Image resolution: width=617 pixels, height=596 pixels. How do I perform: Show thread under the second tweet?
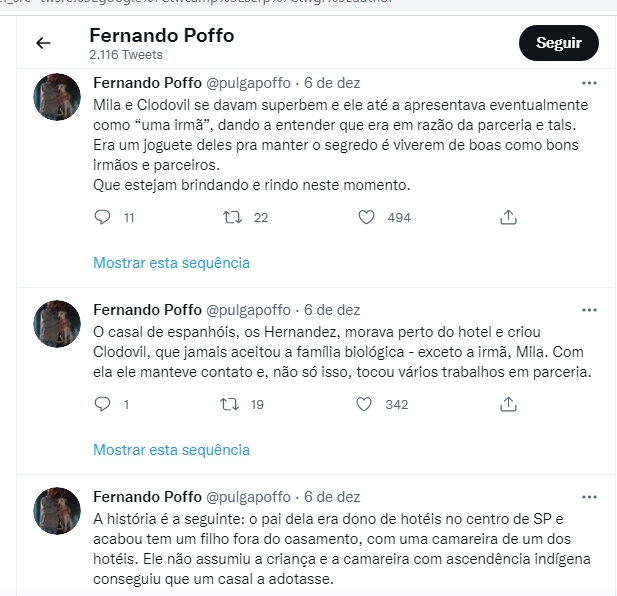point(171,450)
